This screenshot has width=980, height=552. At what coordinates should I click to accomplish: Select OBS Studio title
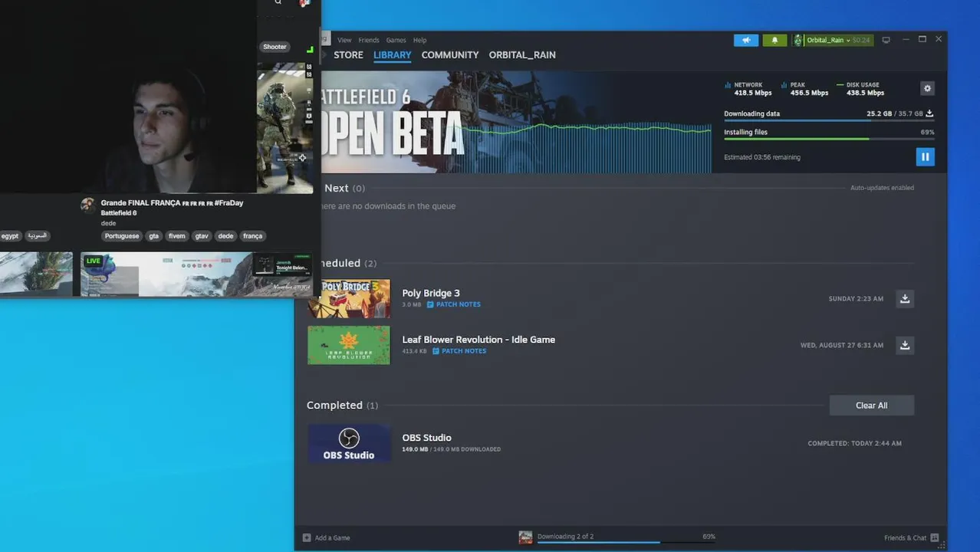(426, 438)
